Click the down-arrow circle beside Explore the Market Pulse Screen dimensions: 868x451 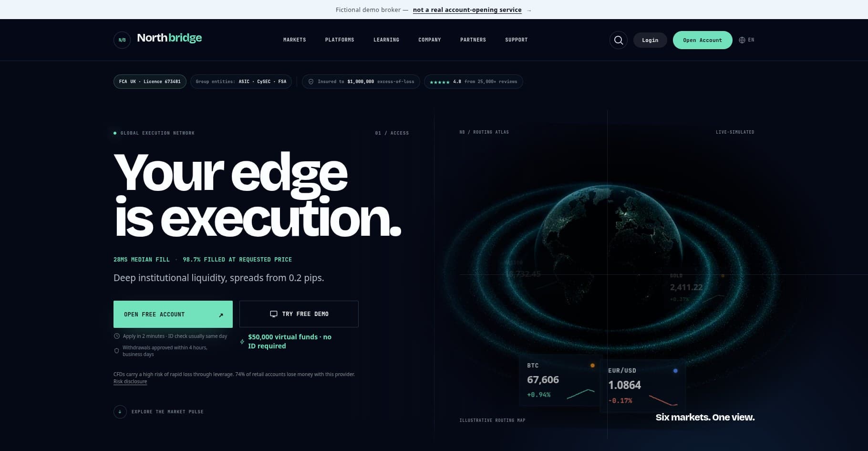tap(120, 411)
